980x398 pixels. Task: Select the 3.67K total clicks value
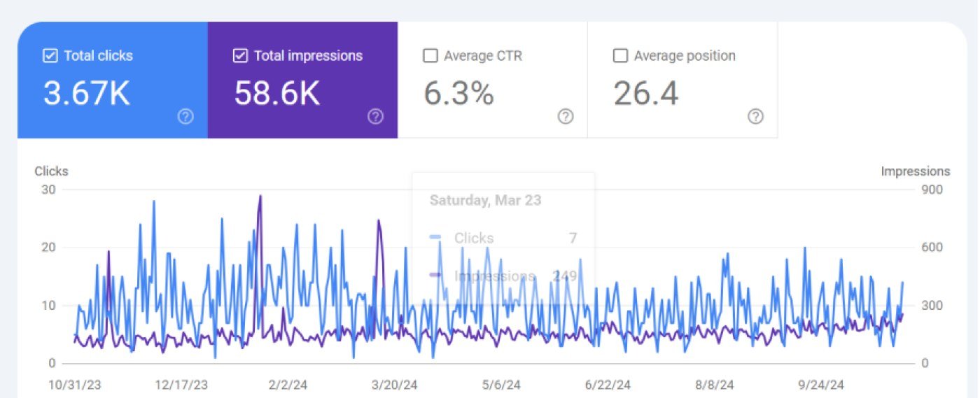pyautogui.click(x=87, y=93)
